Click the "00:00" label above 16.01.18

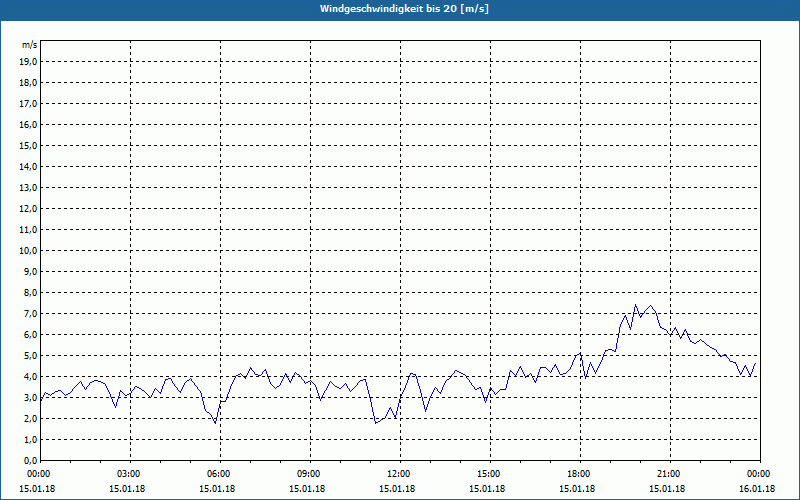click(760, 474)
